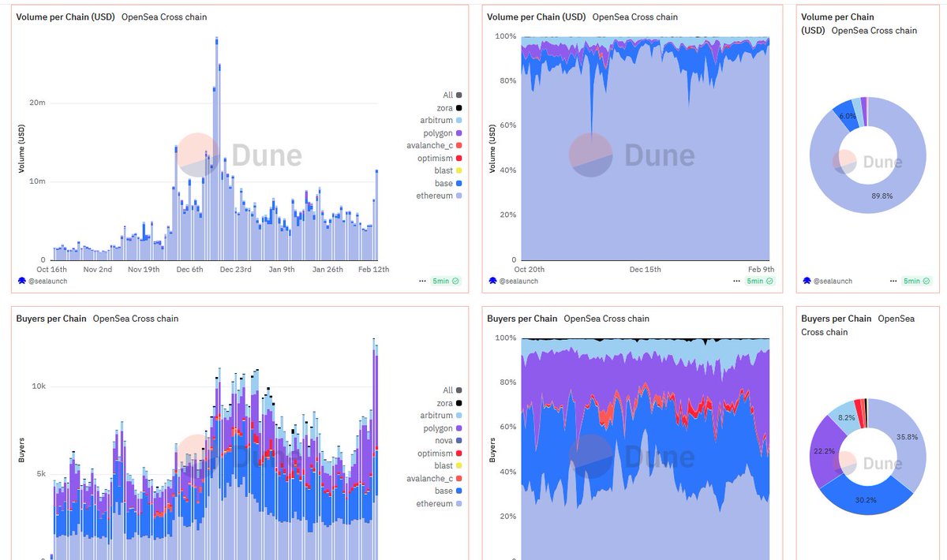Screen dimensions: 947x560
Task: Toggle zora series in Volume bar chart legend
Action: [x=449, y=108]
